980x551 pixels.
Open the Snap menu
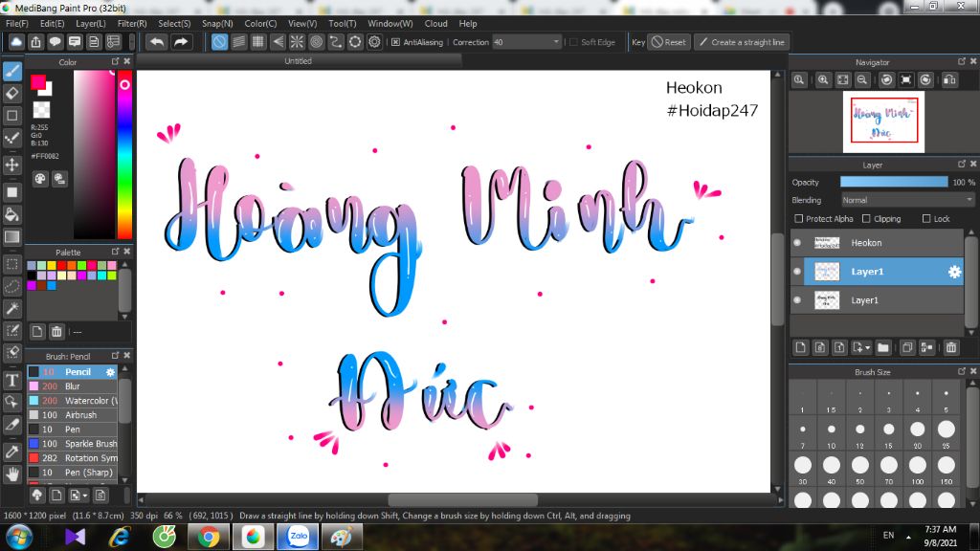pyautogui.click(x=217, y=23)
